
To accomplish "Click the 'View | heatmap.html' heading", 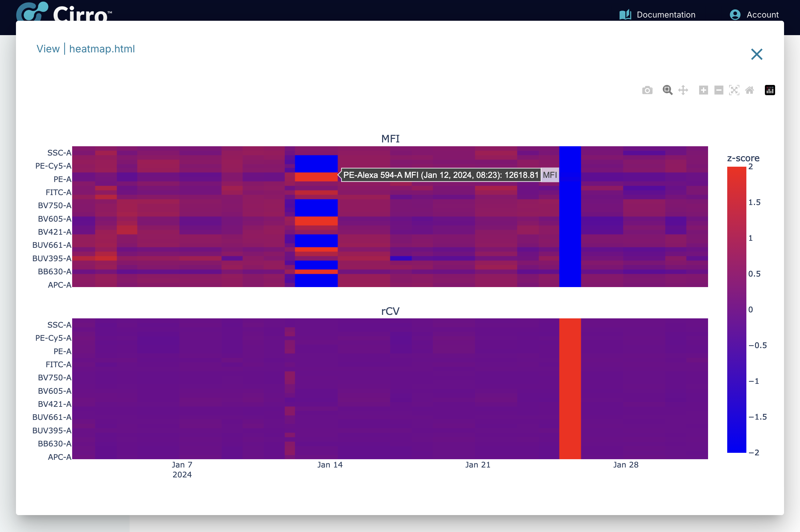I will (x=86, y=49).
